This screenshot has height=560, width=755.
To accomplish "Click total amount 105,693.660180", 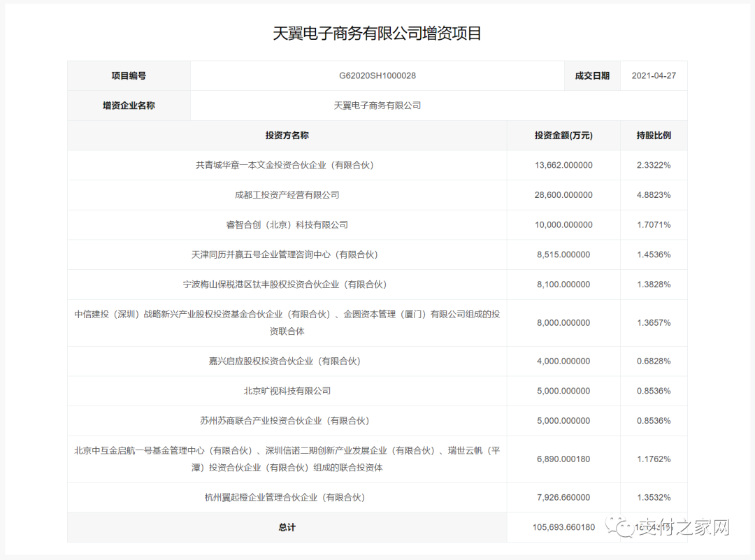I will (563, 527).
